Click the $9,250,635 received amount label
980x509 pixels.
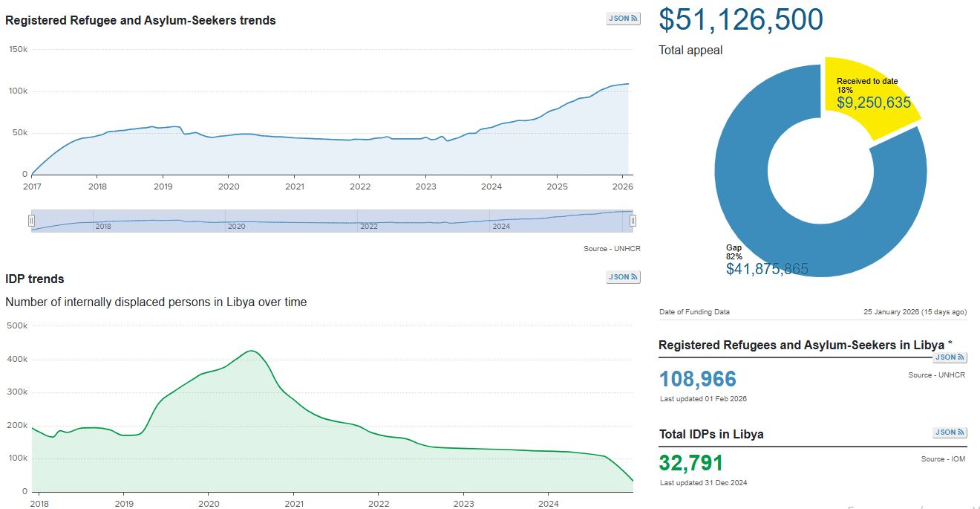tap(873, 103)
